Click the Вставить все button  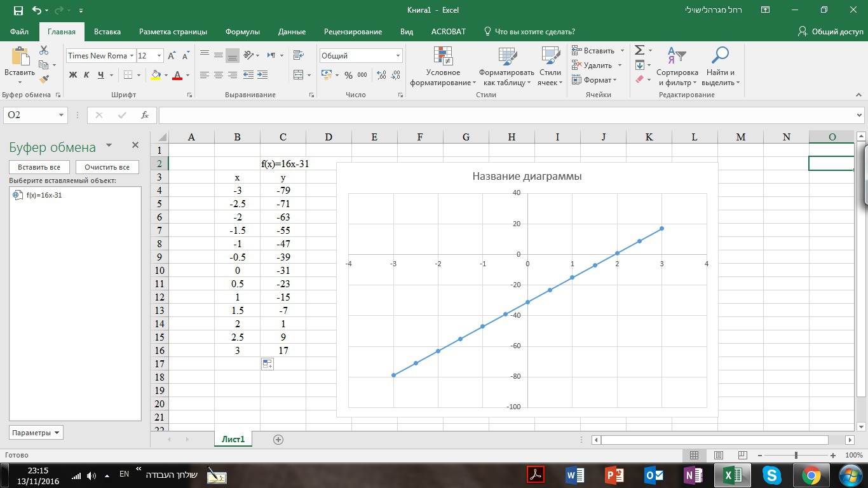coord(39,167)
